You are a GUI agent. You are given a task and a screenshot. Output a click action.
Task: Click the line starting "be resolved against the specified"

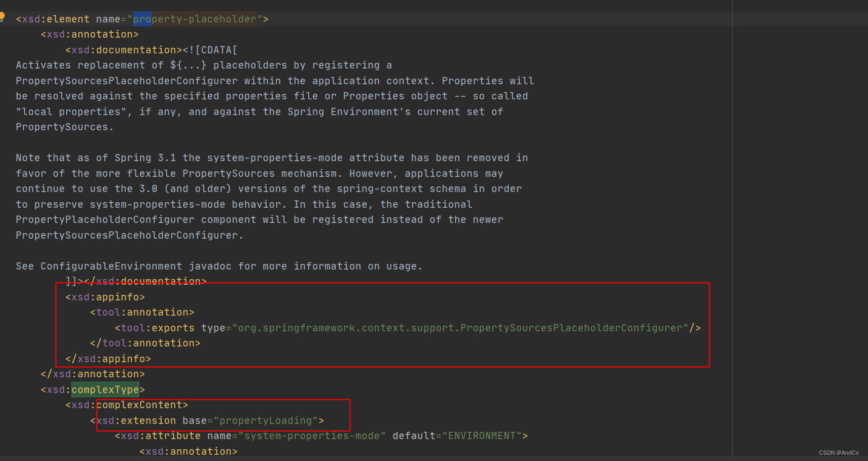(x=272, y=96)
